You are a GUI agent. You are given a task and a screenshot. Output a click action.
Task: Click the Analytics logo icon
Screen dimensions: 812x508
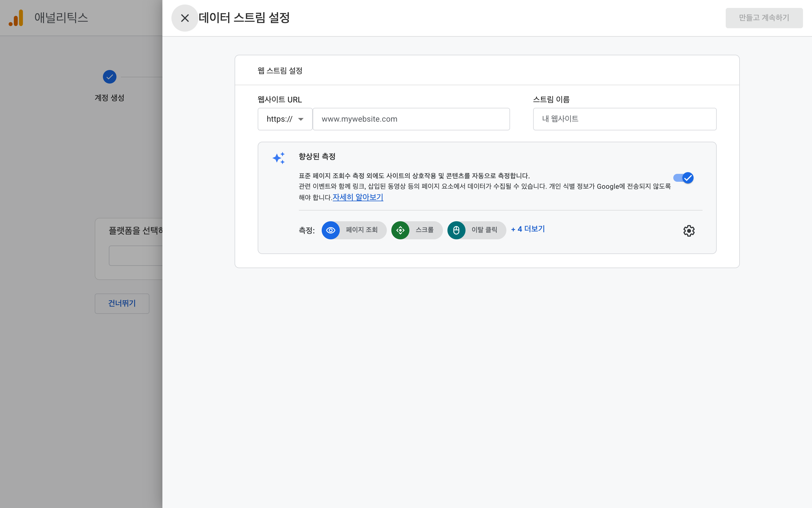pos(16,18)
